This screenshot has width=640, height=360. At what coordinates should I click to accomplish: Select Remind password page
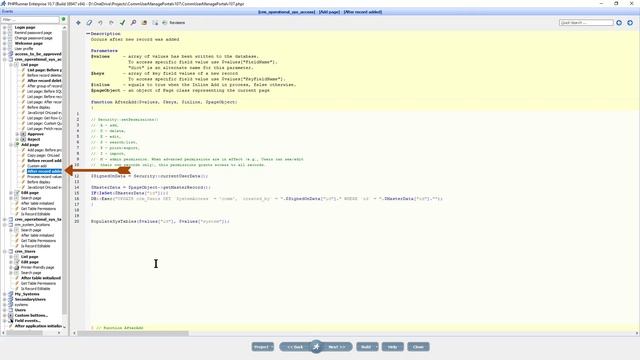click(33, 33)
